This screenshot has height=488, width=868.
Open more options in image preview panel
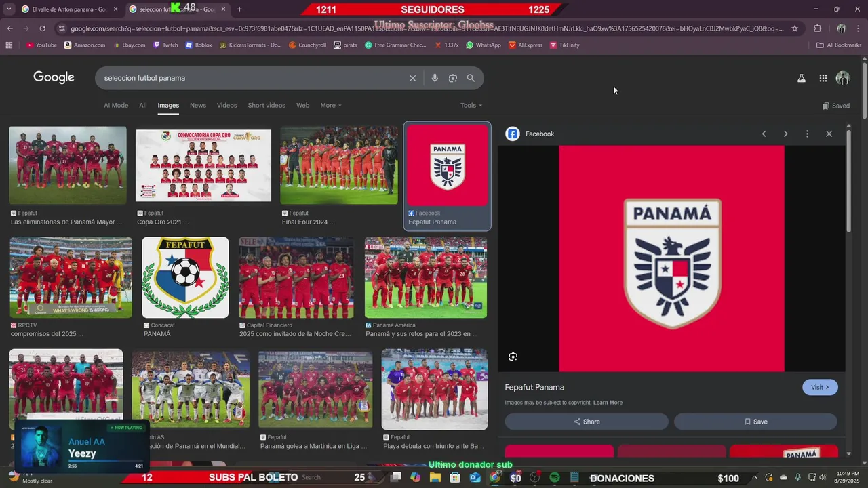click(x=807, y=134)
